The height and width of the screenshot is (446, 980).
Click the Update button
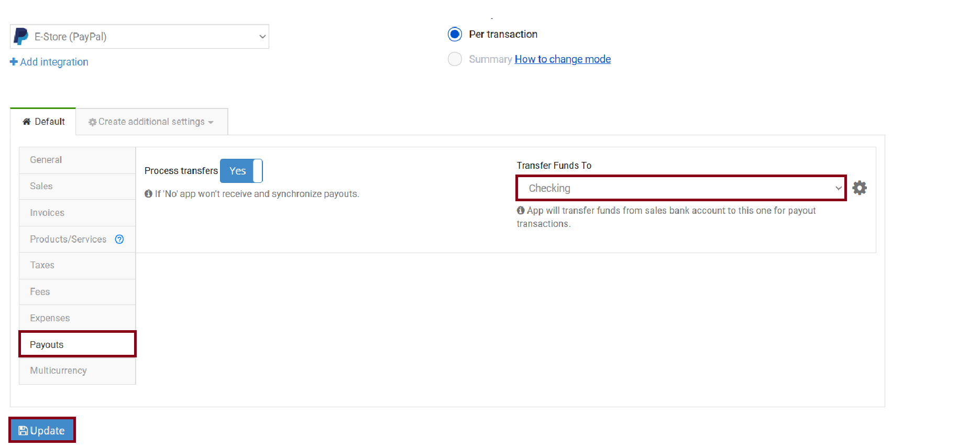(x=42, y=430)
